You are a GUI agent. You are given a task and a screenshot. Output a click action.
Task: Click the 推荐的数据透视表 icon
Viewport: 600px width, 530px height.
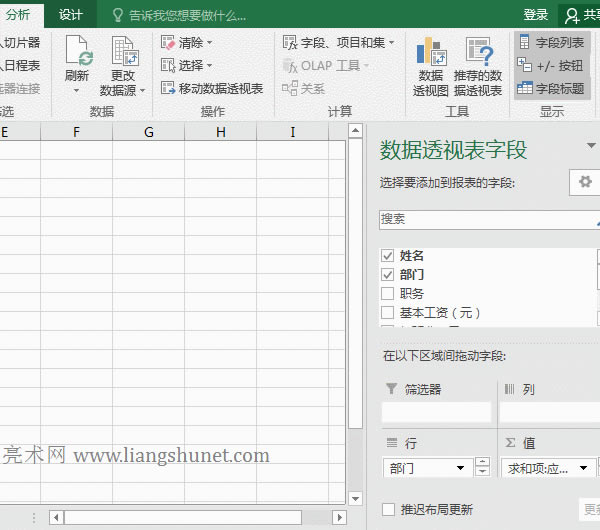[x=478, y=52]
